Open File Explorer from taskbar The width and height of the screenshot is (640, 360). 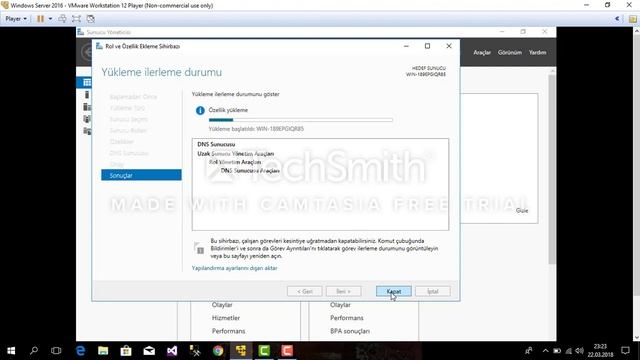pyautogui.click(x=103, y=351)
